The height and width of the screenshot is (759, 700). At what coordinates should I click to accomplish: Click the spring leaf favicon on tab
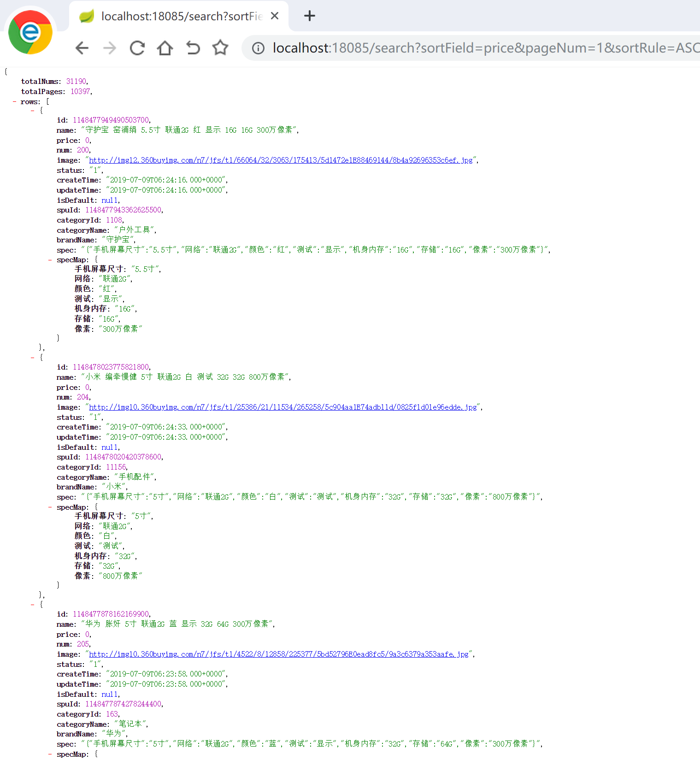87,16
